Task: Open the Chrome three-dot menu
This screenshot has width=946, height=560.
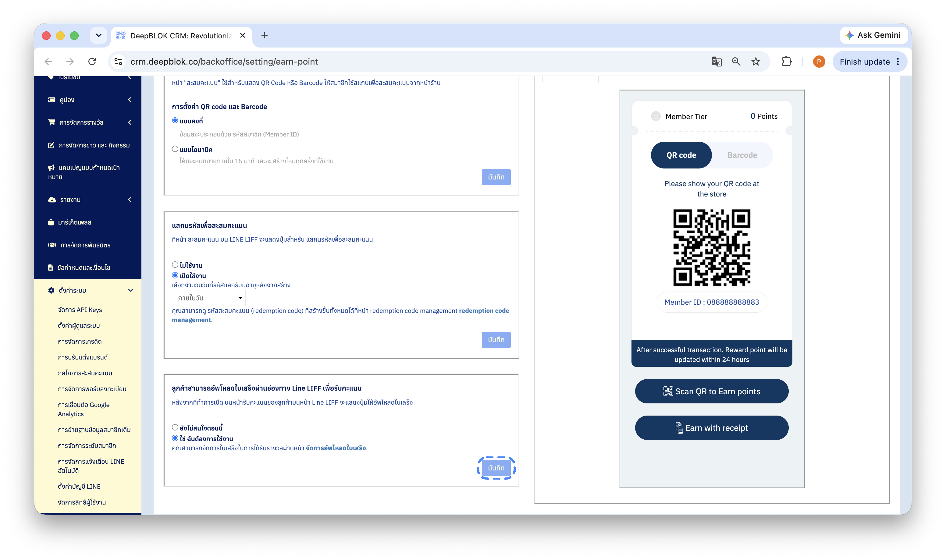Action: 898,62
